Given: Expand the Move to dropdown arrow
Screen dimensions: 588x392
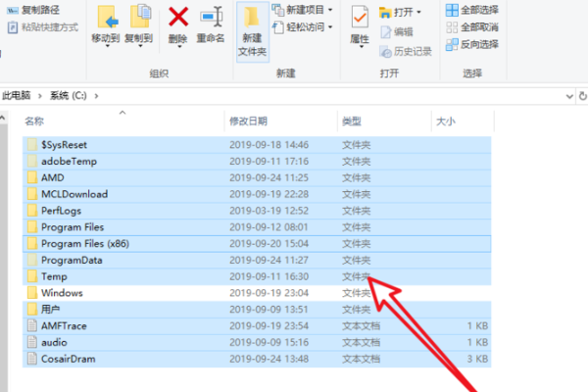Looking at the screenshot, I should coord(107,46).
